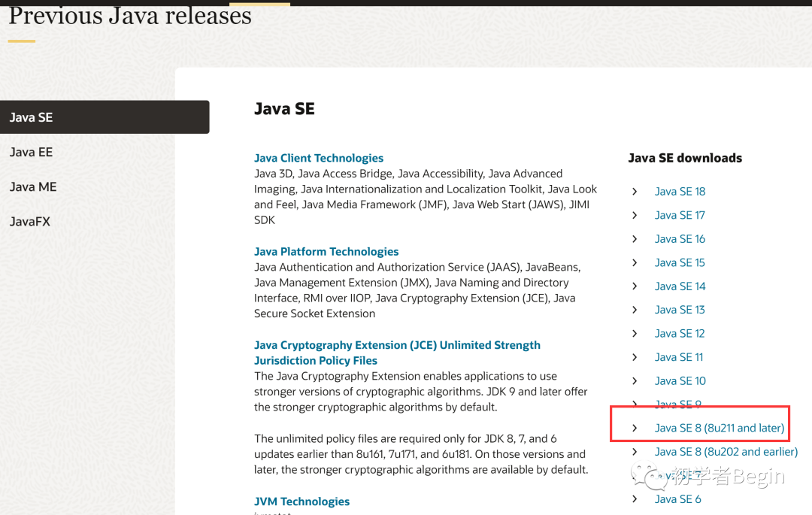The height and width of the screenshot is (515, 812).
Task: Open the Java SE 18 download link
Action: [x=680, y=192]
